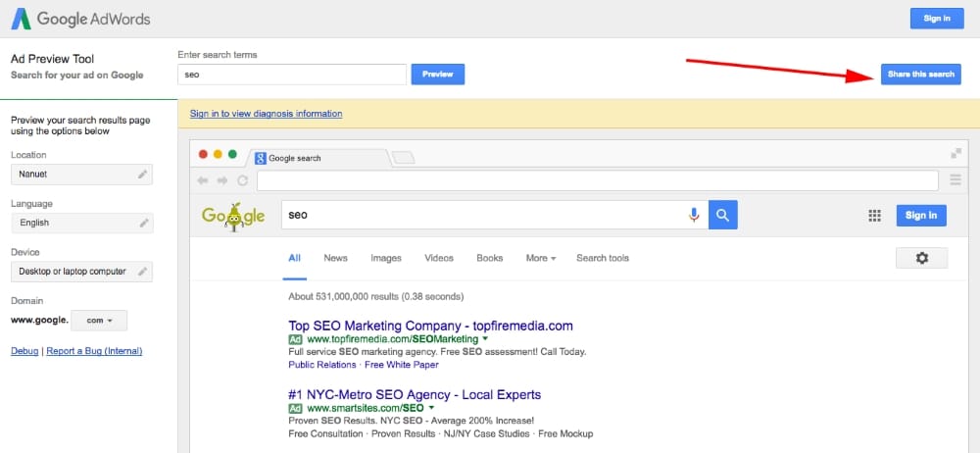This screenshot has width=980, height=453.
Task: Click the Share this search button
Action: click(920, 75)
